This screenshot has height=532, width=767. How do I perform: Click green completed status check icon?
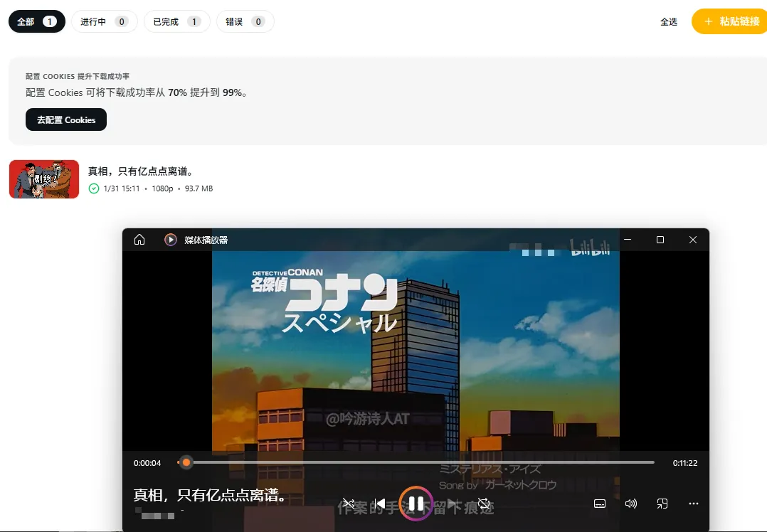[x=94, y=188]
